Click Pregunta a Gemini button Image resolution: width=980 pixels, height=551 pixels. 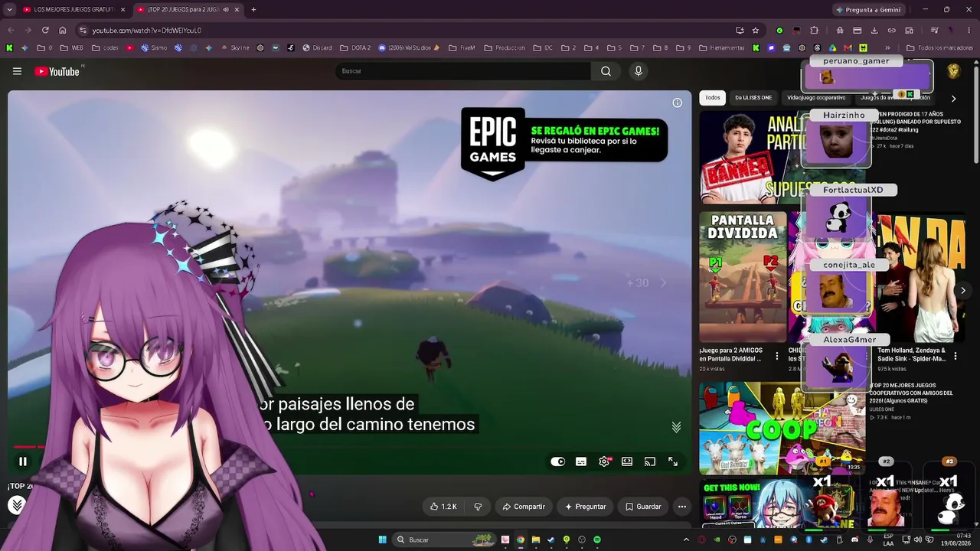tap(868, 9)
